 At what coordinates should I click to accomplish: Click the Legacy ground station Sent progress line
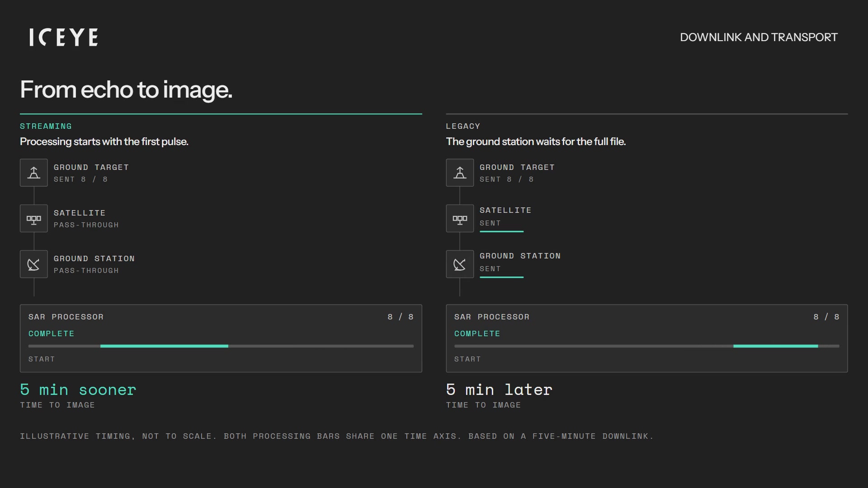[x=501, y=277]
